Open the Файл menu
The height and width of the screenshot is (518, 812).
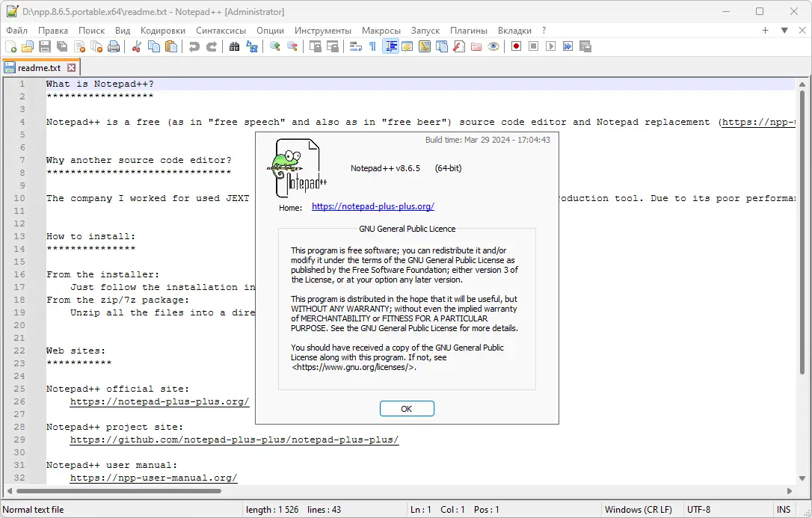tap(16, 31)
